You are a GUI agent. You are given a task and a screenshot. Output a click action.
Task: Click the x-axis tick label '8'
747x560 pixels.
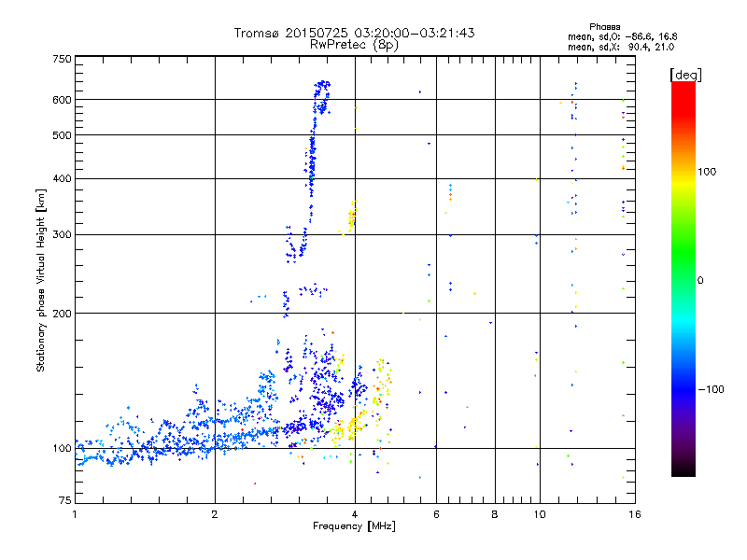point(495,514)
